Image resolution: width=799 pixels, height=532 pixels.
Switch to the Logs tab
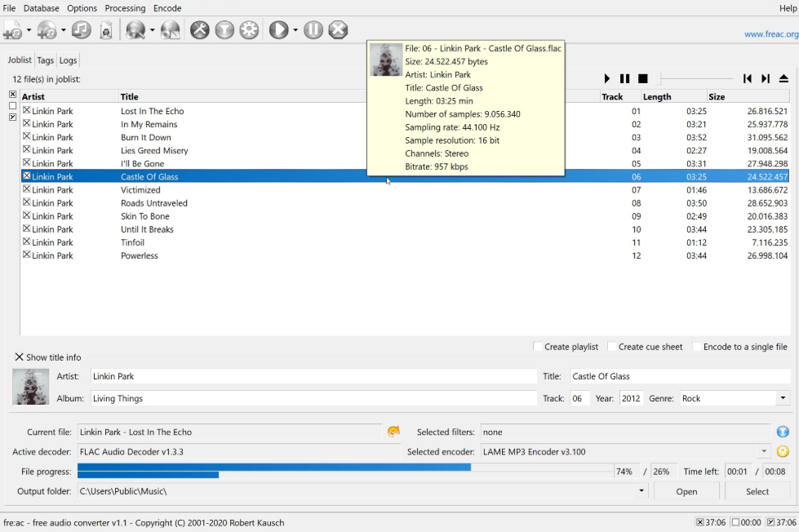click(x=68, y=60)
